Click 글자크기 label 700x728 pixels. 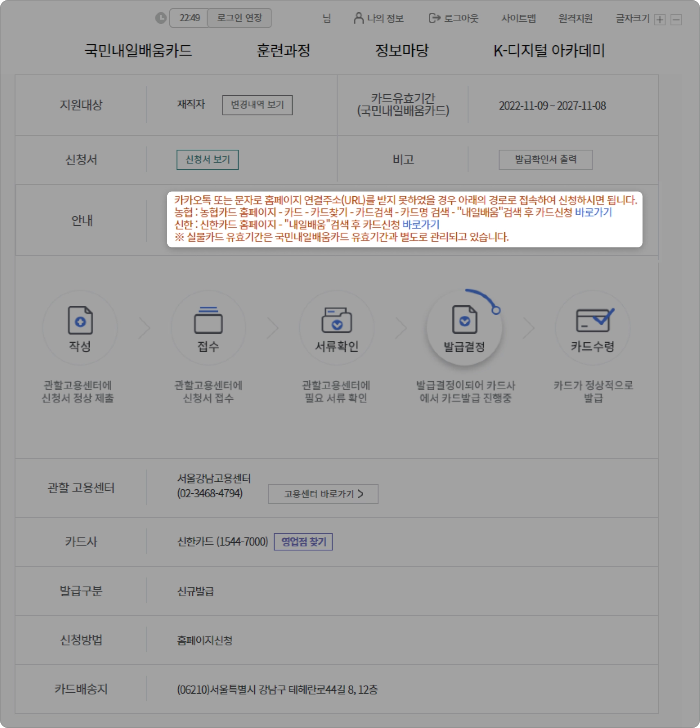[633, 18]
